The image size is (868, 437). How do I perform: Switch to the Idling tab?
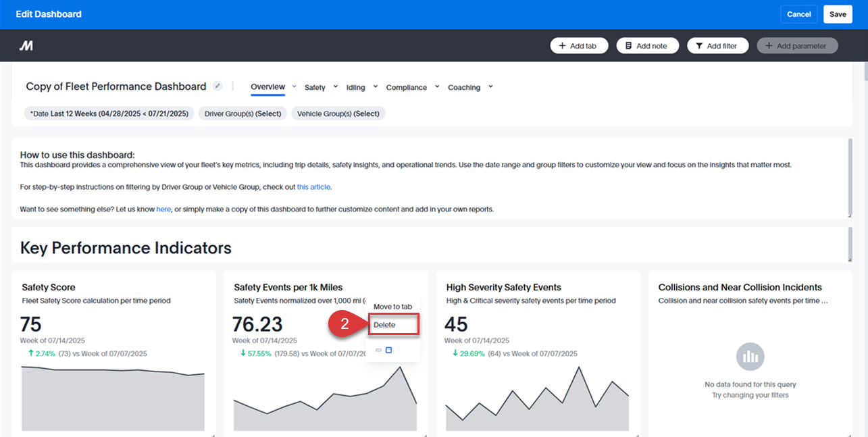(355, 87)
